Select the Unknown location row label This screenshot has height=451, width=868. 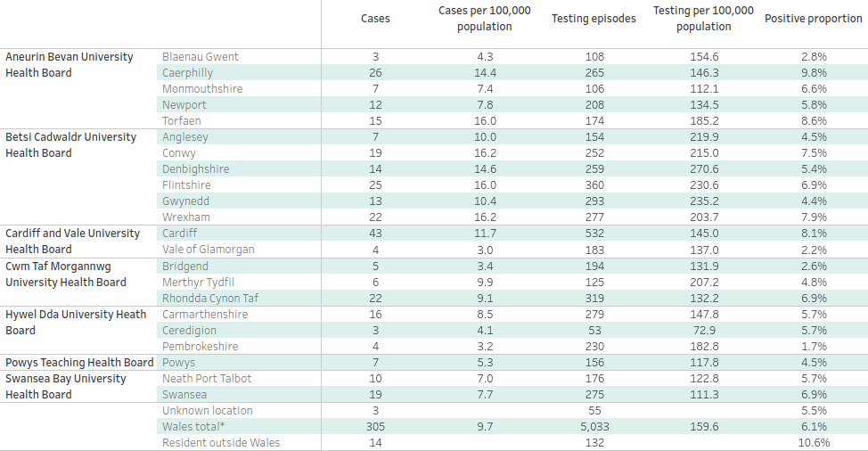pos(208,411)
